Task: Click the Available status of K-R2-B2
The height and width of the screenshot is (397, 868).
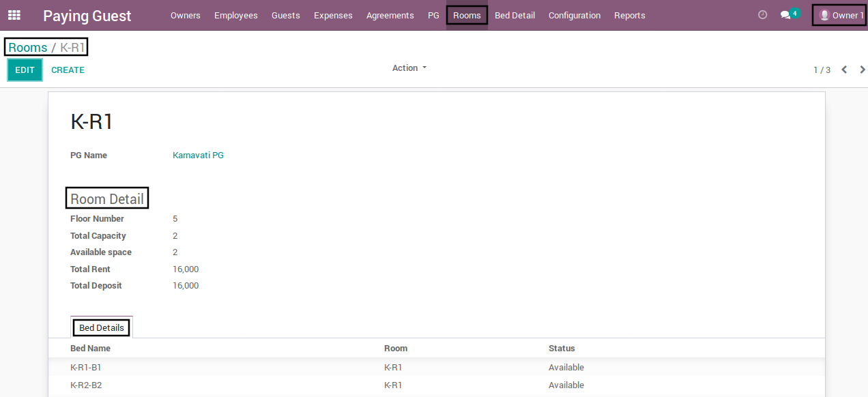Action: [x=566, y=385]
